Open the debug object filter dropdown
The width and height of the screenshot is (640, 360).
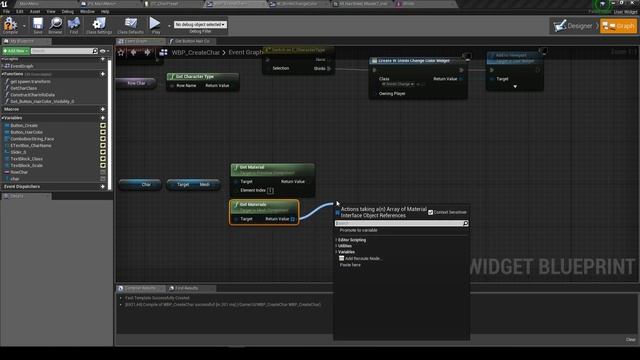pos(200,24)
